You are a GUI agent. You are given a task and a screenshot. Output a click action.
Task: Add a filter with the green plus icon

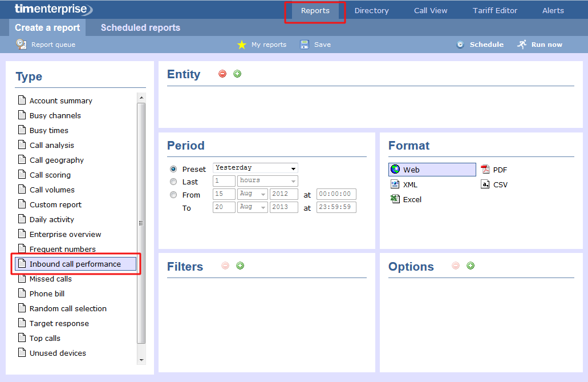[x=240, y=266]
